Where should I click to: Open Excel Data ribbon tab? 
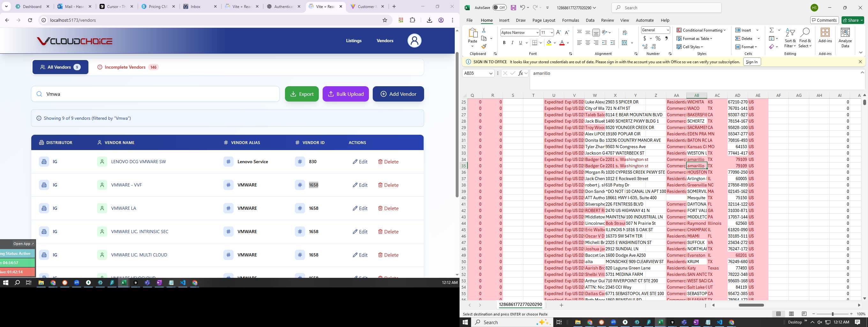point(590,20)
